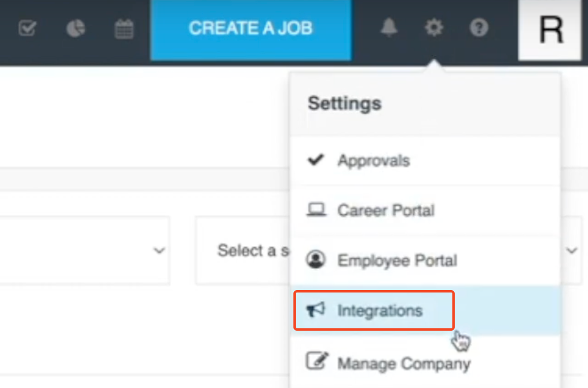This screenshot has width=588, height=388.
Task: Click the notifications bell icon
Action: pos(389,27)
